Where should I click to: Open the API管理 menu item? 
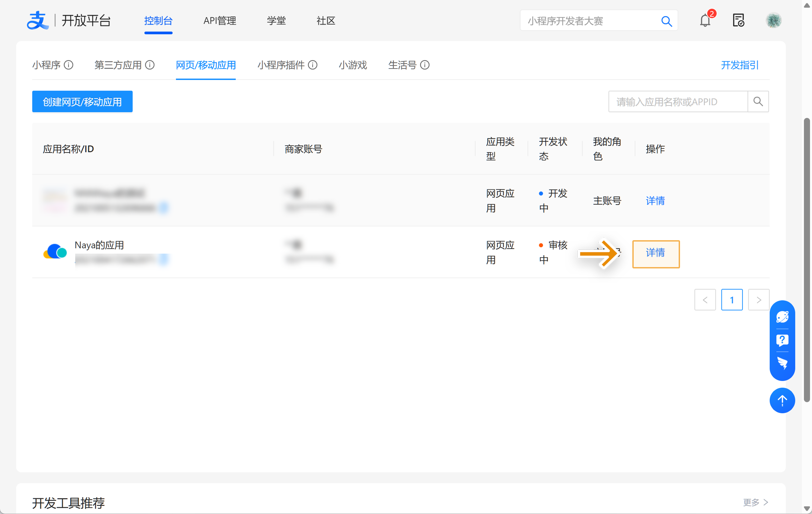click(220, 20)
